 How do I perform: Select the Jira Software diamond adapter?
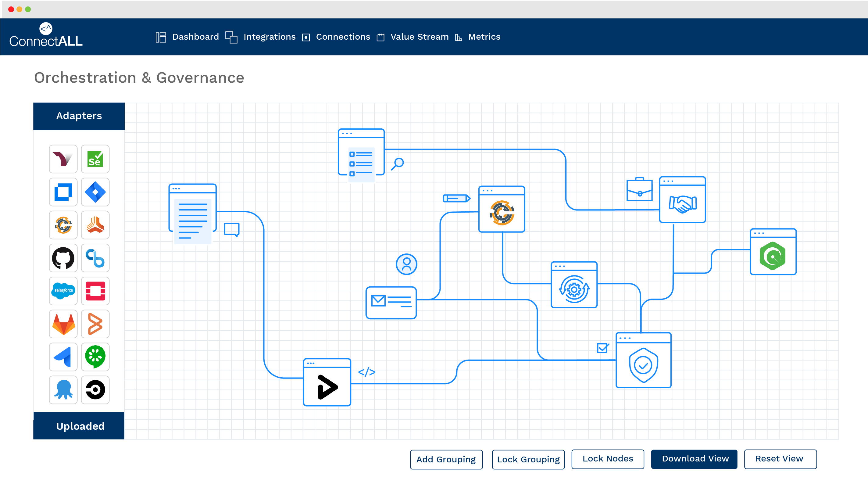coord(95,192)
